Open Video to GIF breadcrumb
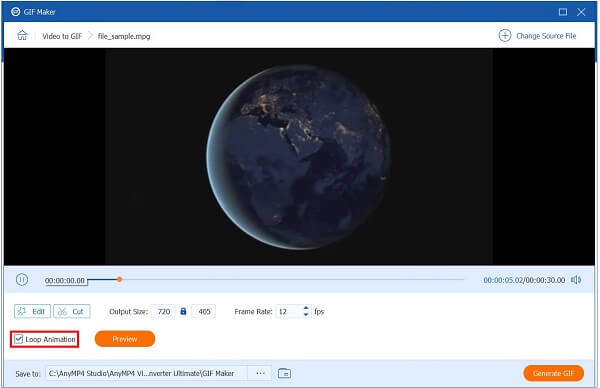Image resolution: width=600 pixels, height=388 pixels. 62,36
